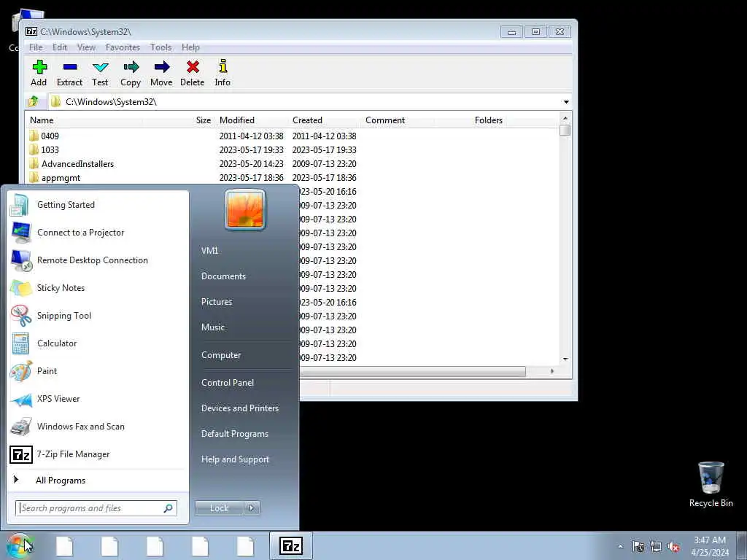Image resolution: width=747 pixels, height=560 pixels.
Task: Open Action Center flag tray icon
Action: pos(638,547)
